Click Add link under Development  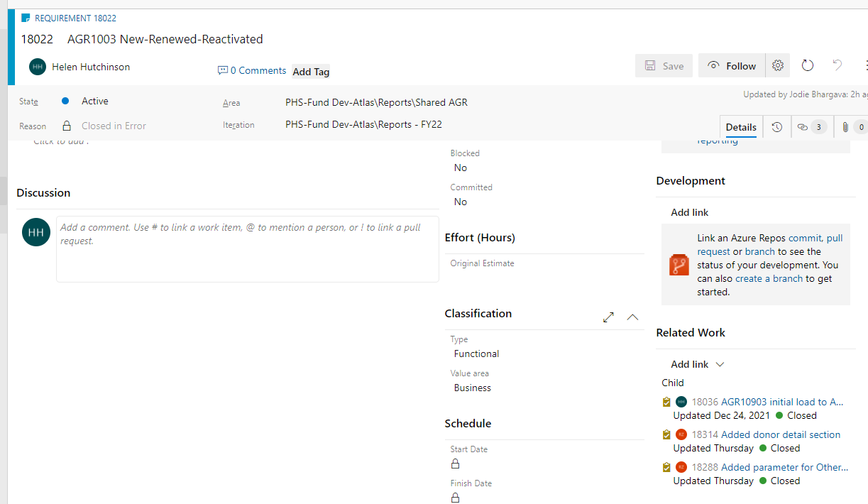click(689, 212)
